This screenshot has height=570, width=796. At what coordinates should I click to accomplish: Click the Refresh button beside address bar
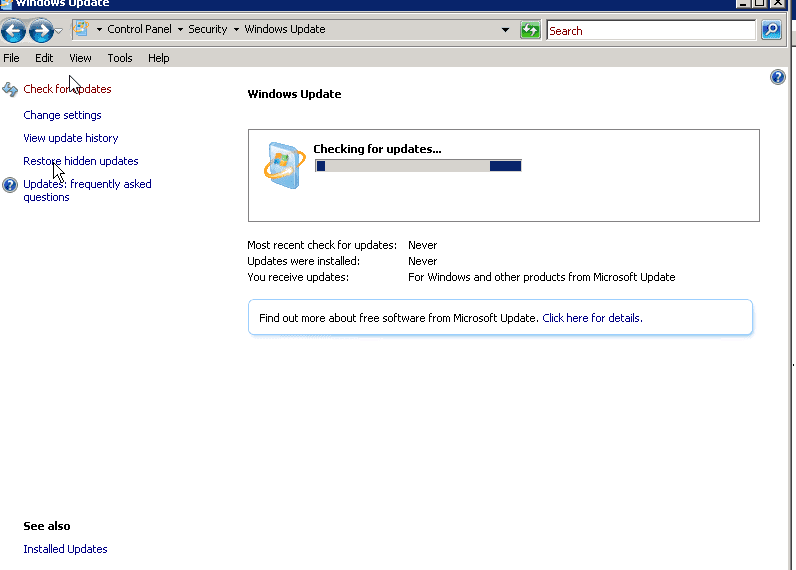(x=530, y=30)
